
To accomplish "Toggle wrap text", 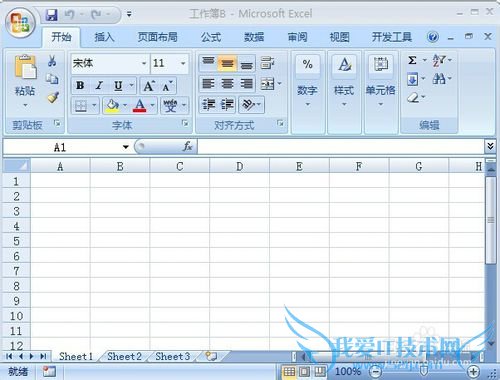I will coord(267,62).
